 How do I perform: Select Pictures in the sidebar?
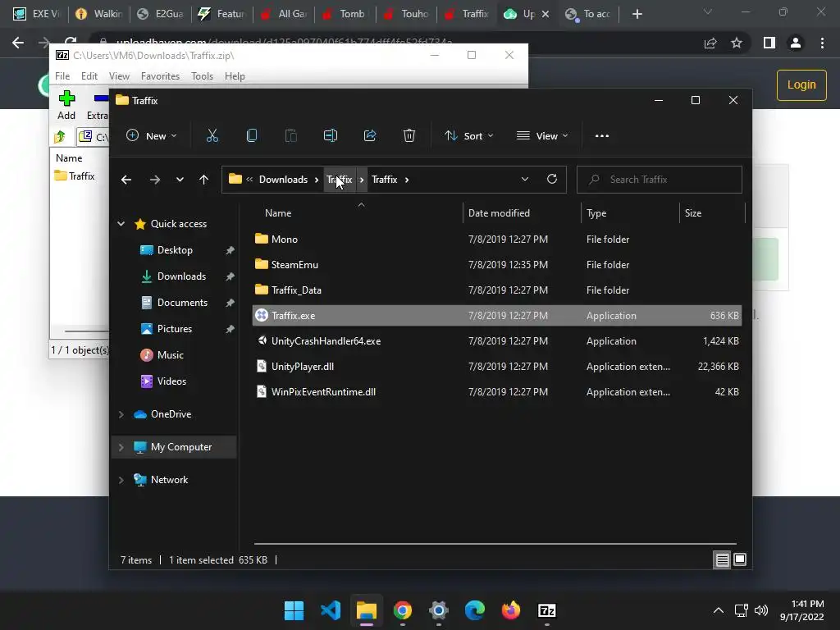point(174,329)
